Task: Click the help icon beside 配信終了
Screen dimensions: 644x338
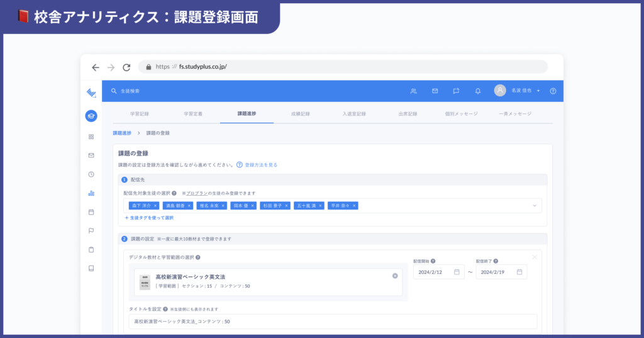Action: tap(496, 261)
